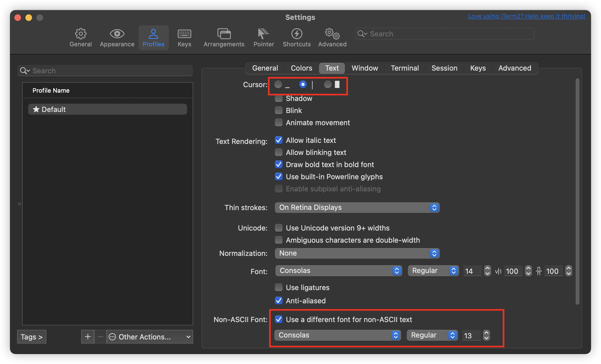Open the Shortcuts lightning bolt icon

point(297,34)
